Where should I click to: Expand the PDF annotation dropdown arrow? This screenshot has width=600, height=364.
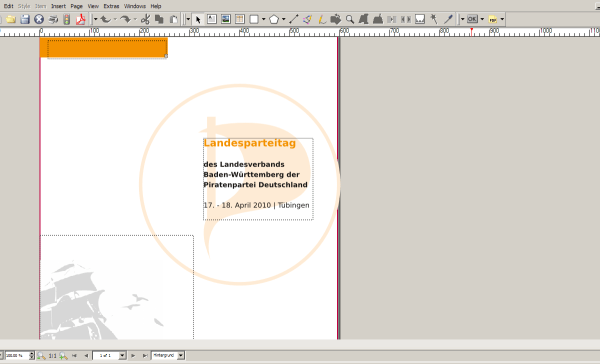pos(502,19)
